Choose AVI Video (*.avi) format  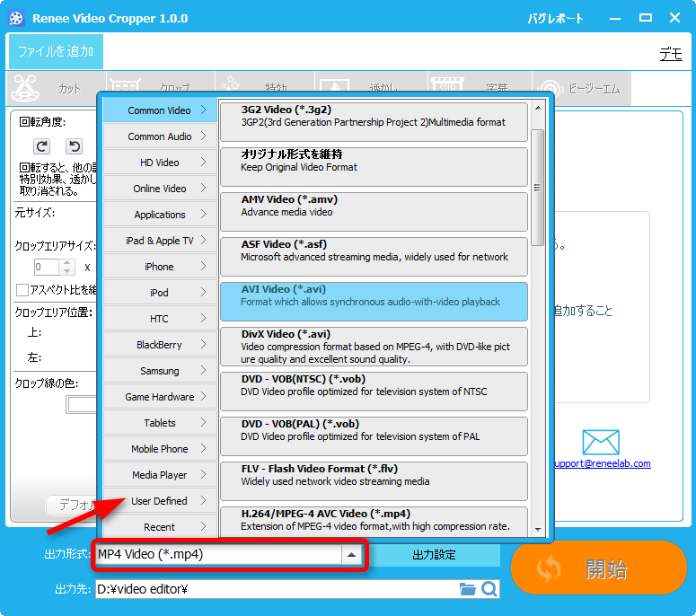tap(374, 302)
